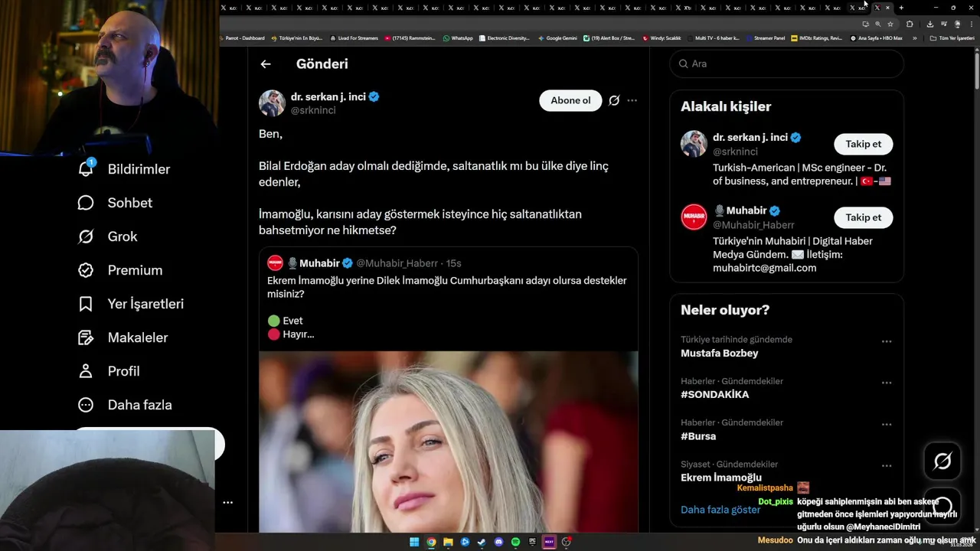This screenshot has width=980, height=551.
Task: Open more options for #Bursa trend
Action: point(887,424)
